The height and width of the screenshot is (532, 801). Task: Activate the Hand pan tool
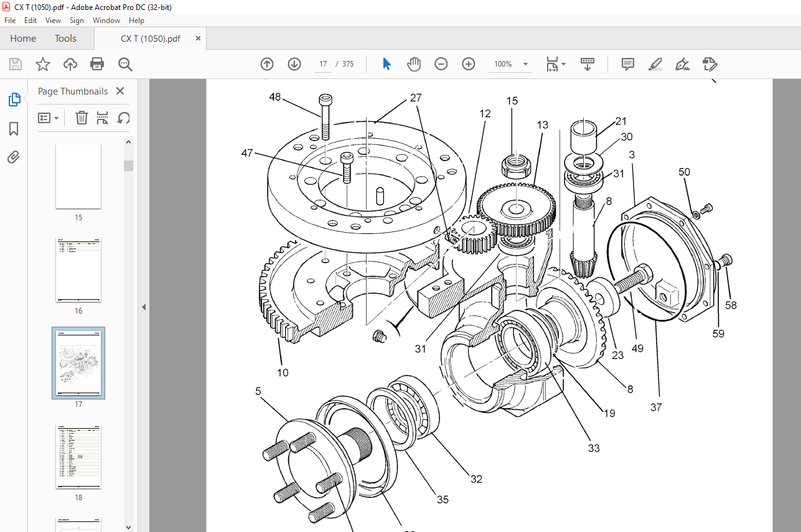pyautogui.click(x=414, y=64)
